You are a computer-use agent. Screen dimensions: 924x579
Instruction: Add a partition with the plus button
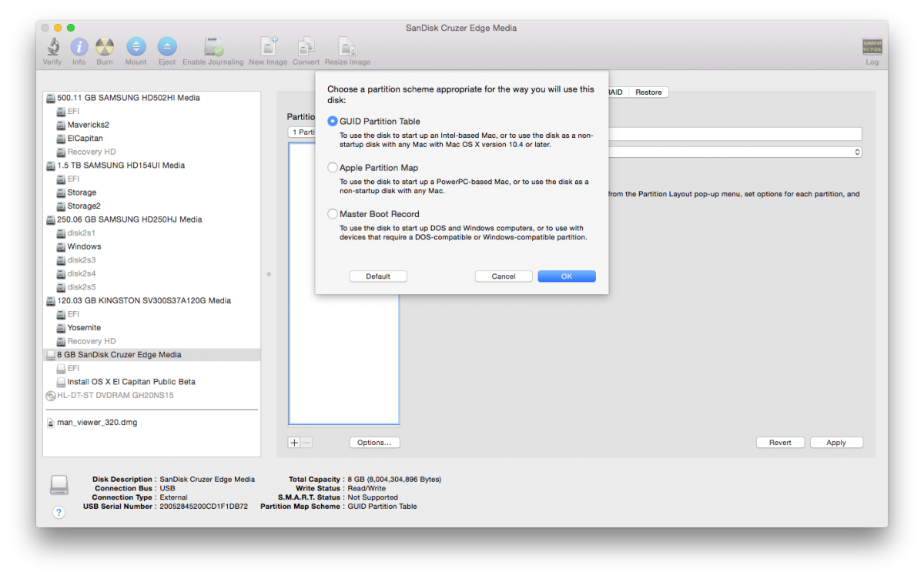294,443
